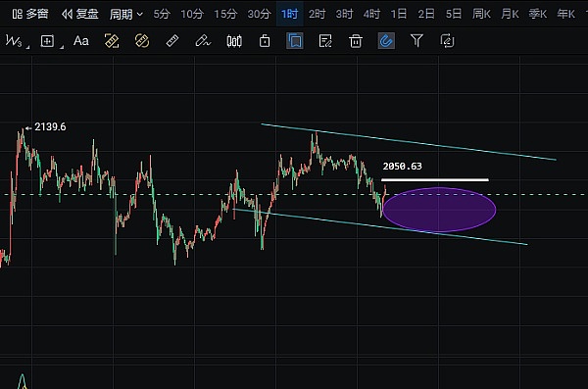The image size is (588, 389).
Task: Select the ruler measurement tool
Action: [172, 40]
